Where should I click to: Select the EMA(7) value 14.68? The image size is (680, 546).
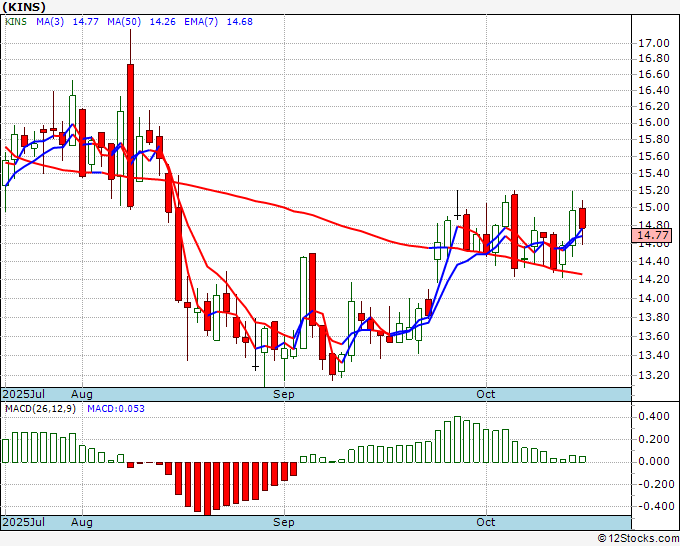239,22
